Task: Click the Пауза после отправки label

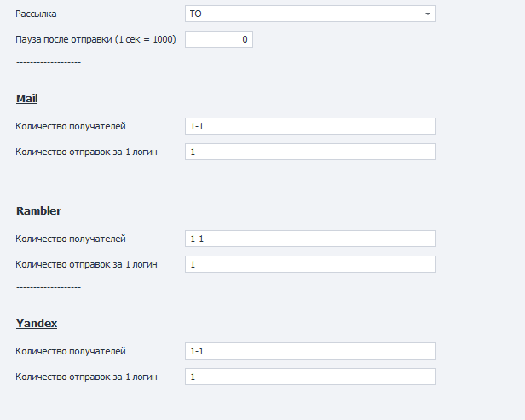Action: [95, 40]
